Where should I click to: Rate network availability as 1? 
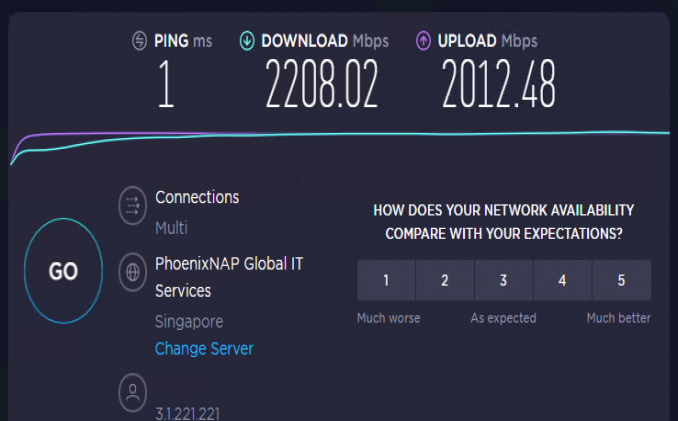click(386, 280)
